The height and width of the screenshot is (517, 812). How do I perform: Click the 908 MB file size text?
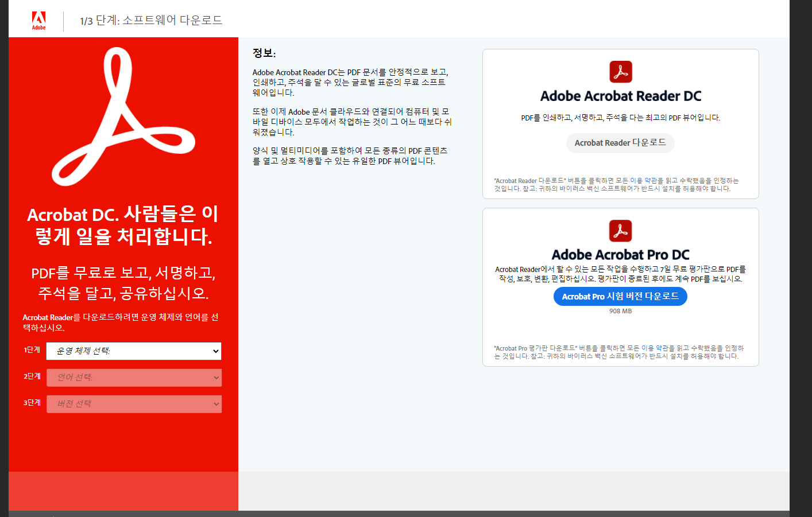click(621, 311)
